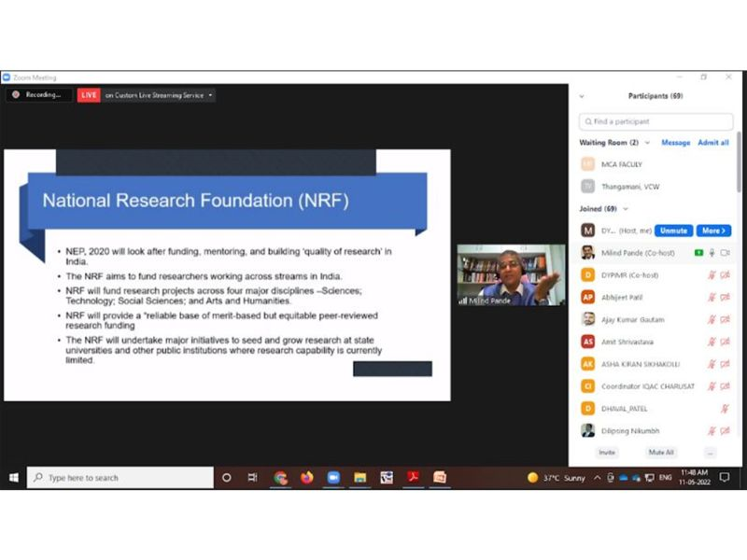Image resolution: width=747 pixels, height=560 pixels.
Task: Click Admit all for the waiting room
Action: [x=713, y=143]
